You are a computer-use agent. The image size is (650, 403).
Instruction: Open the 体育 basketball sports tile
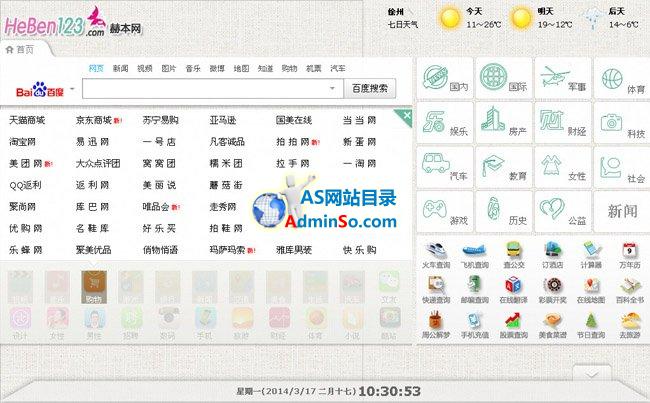(622, 78)
